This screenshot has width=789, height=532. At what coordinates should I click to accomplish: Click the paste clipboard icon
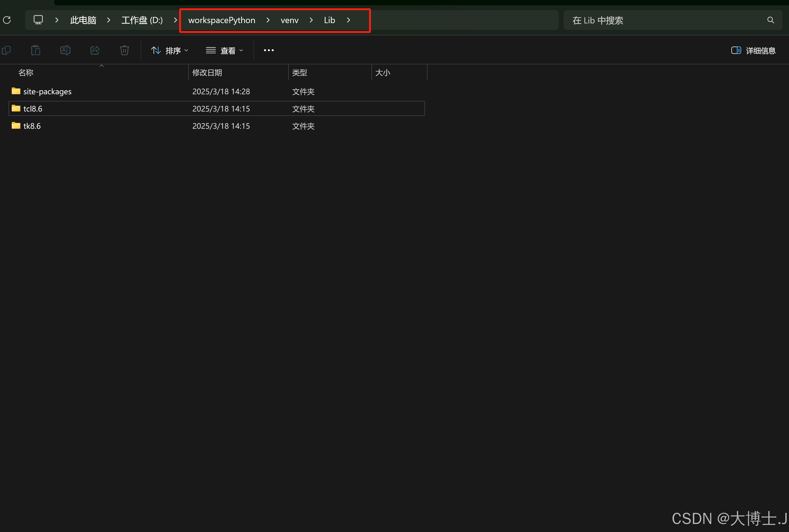[x=36, y=51]
